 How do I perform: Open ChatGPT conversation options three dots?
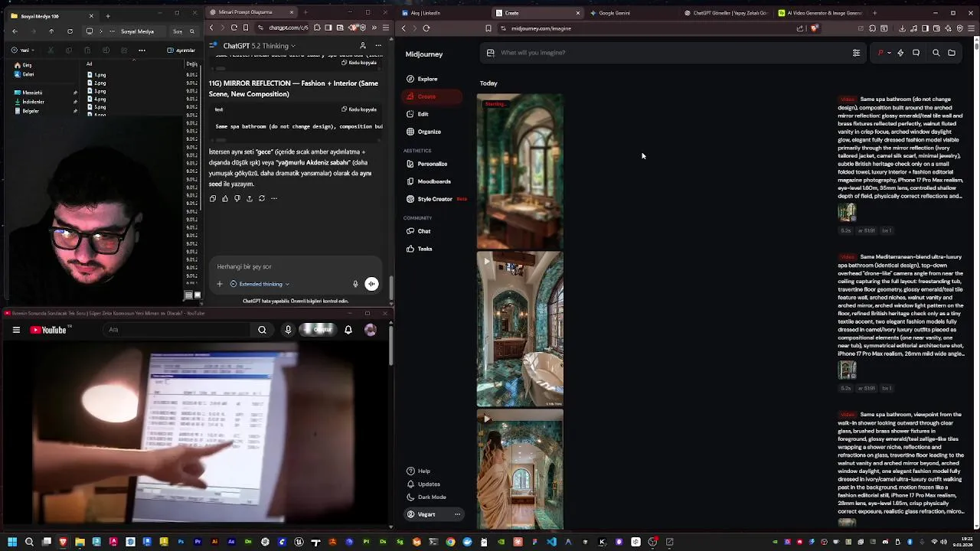[x=378, y=46]
